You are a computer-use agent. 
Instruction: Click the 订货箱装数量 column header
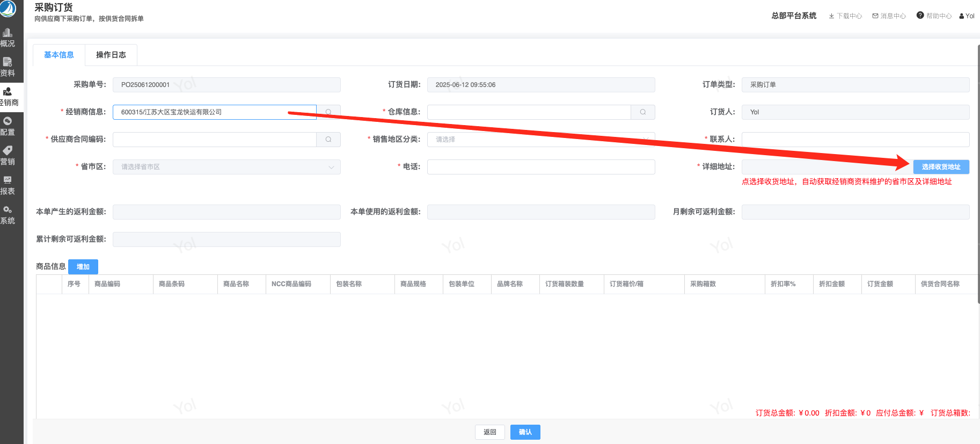click(572, 284)
